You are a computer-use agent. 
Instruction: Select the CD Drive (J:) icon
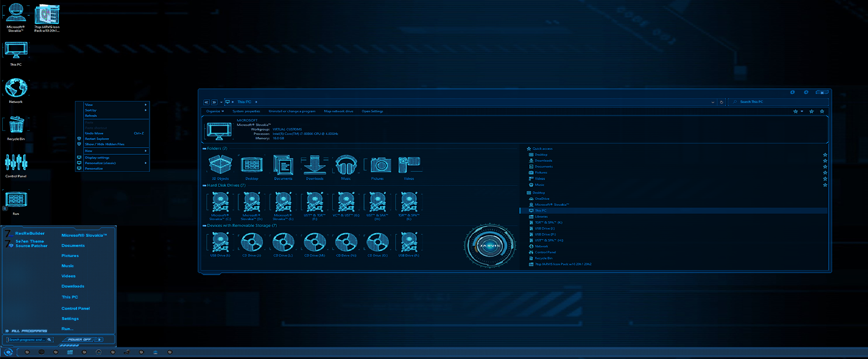[x=252, y=242]
